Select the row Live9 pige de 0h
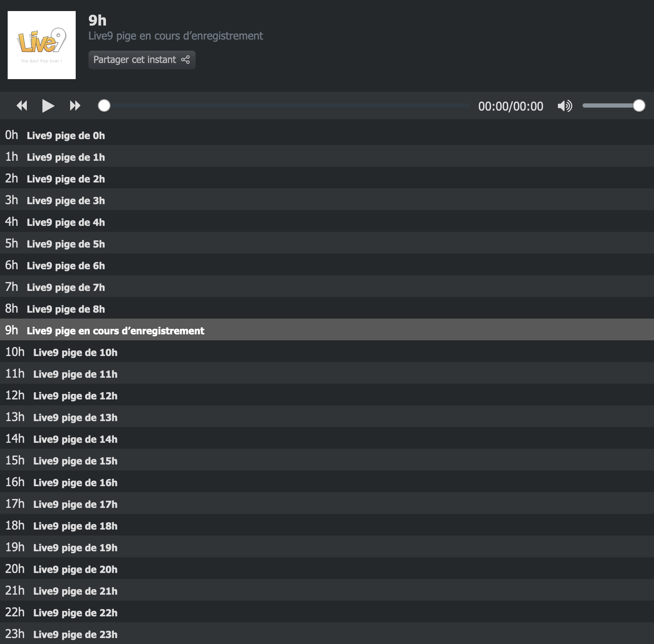 click(327, 134)
